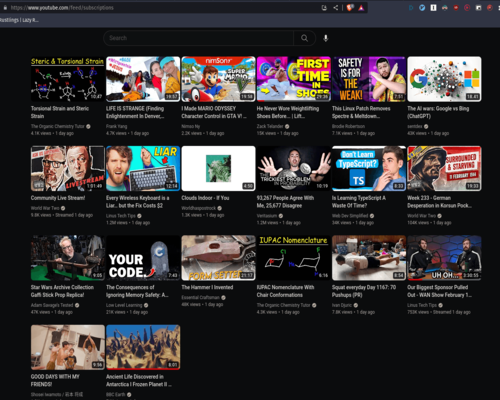Screen dimensions: 500x400
Task: Open Good Days With My Friends thumbnail
Action: [68, 347]
